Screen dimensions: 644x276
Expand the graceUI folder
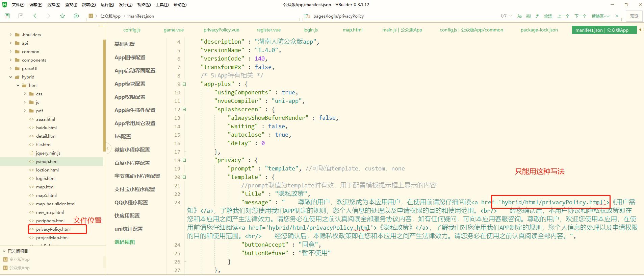(x=10, y=68)
